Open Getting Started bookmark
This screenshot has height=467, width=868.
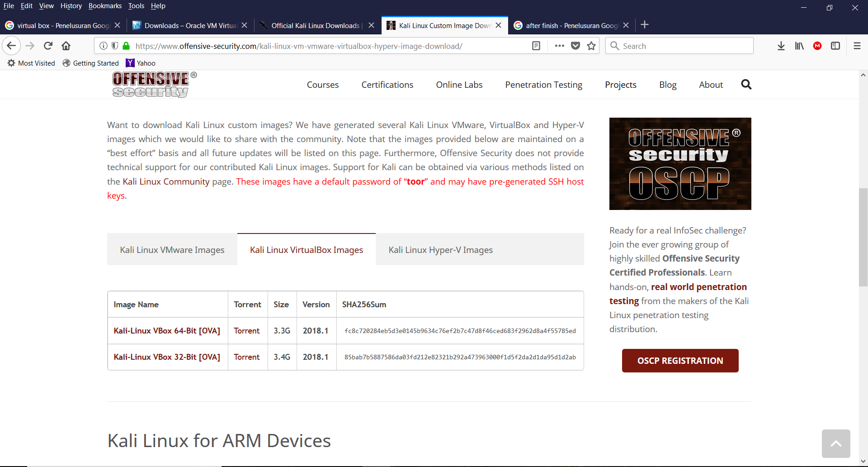91,63
